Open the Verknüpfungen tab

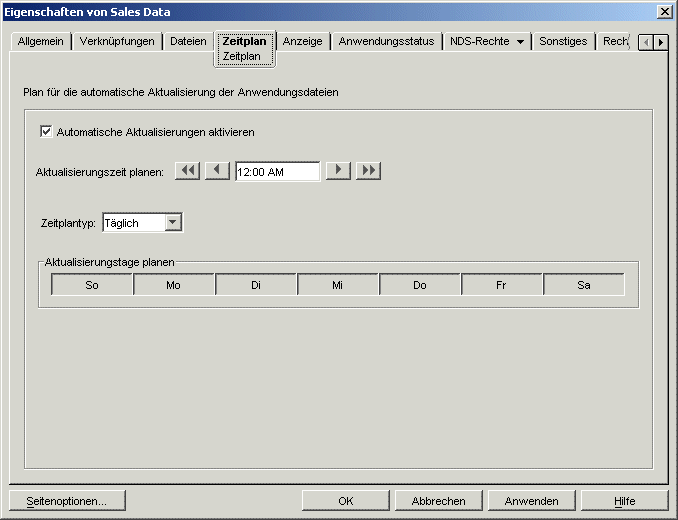pyautogui.click(x=117, y=41)
